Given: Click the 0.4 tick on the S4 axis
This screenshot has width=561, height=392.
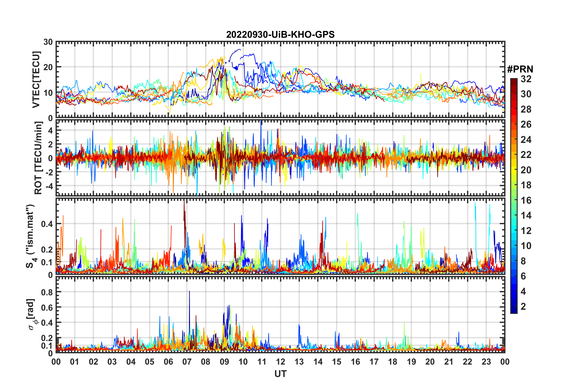Looking at the screenshot, I should tap(47, 224).
